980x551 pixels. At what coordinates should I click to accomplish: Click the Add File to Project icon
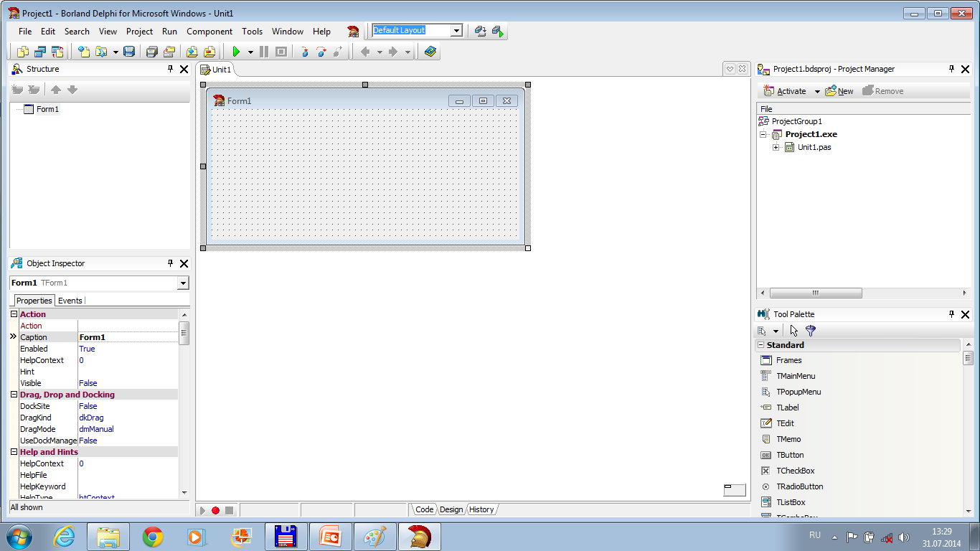[x=192, y=52]
